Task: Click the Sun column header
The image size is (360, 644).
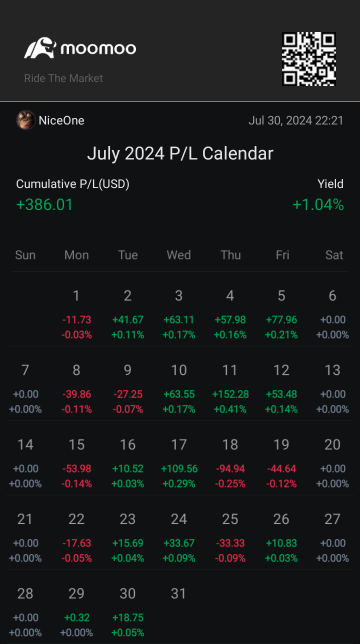Action: point(25,255)
